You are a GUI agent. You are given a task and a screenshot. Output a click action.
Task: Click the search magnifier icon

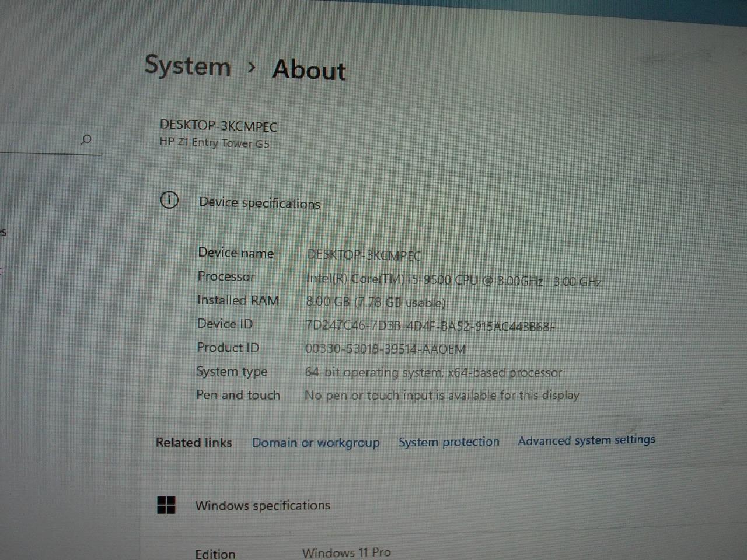[x=86, y=139]
